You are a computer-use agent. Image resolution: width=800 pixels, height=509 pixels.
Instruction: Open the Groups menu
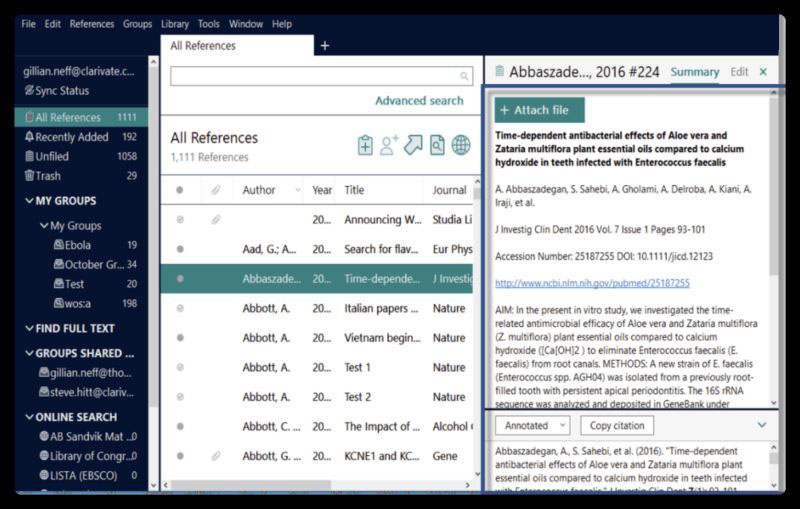[137, 24]
